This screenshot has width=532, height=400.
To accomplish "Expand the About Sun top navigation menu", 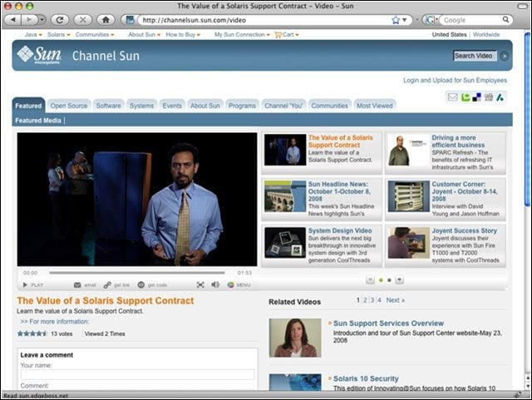I will click(144, 35).
